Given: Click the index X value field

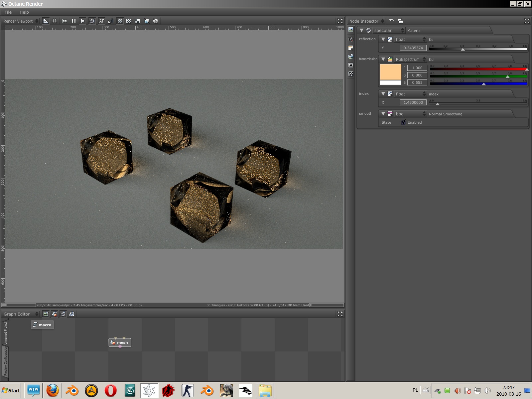Looking at the screenshot, I should coord(413,102).
